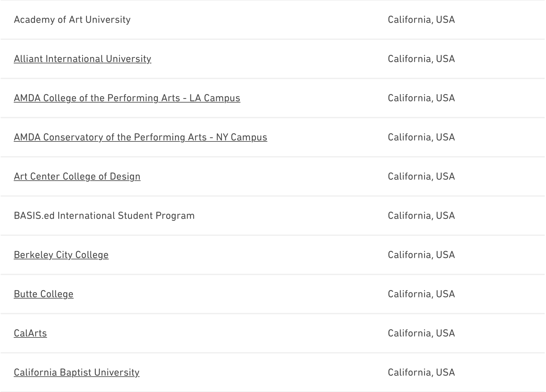Open the Berkeley City College link
546x392 pixels.
61,255
